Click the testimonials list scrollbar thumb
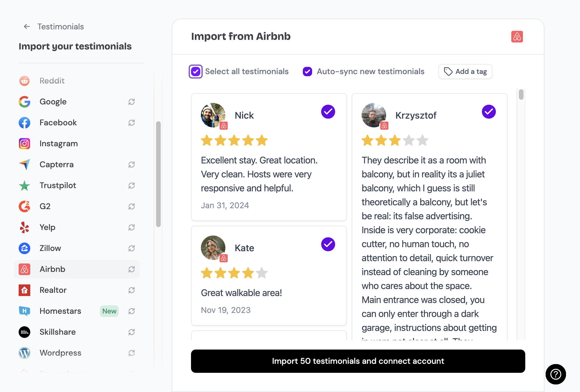 tap(521, 95)
